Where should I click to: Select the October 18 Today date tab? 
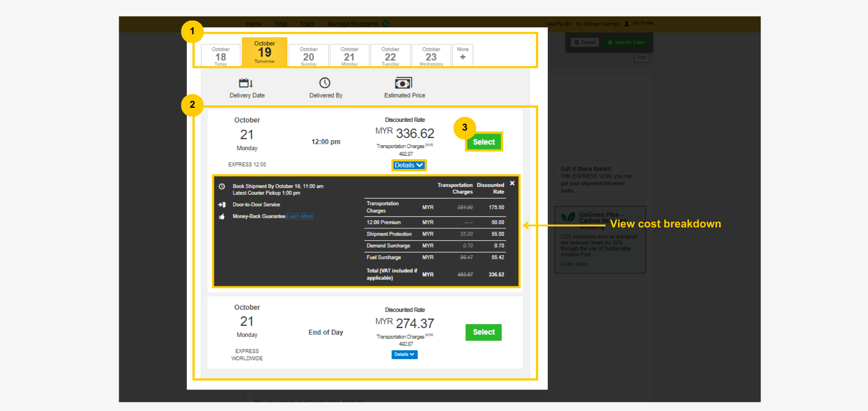pos(221,56)
